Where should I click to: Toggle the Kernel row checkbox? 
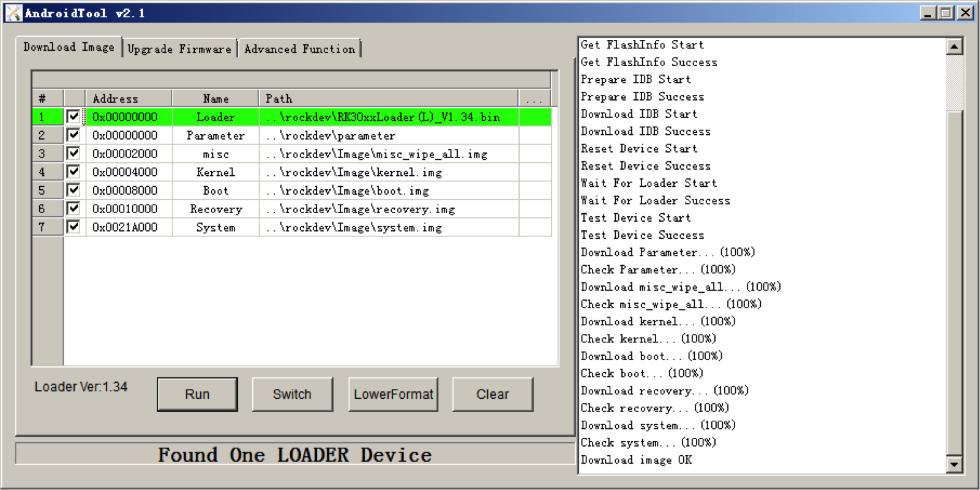tap(74, 171)
